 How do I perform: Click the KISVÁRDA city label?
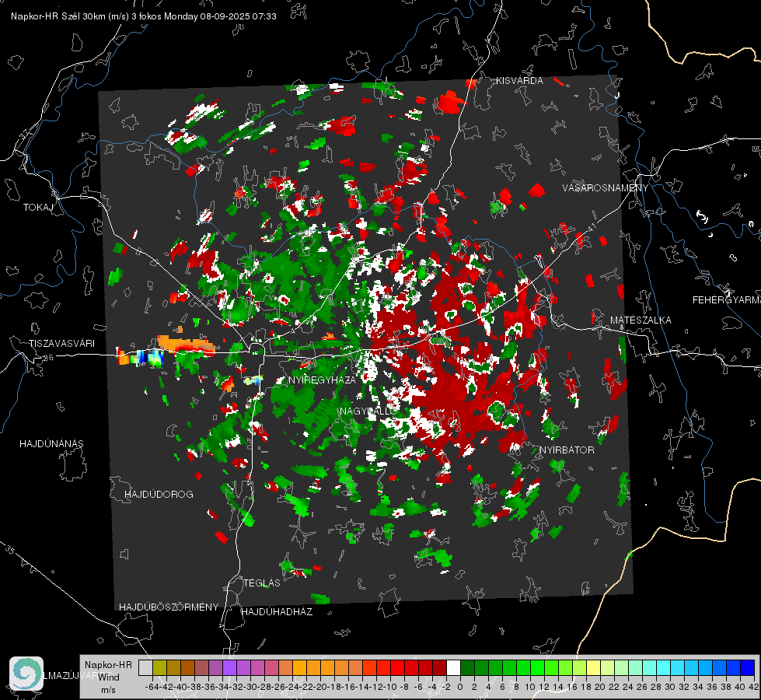(519, 81)
